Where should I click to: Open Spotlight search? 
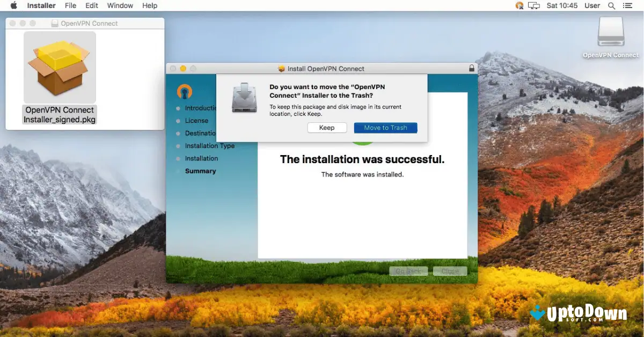(x=612, y=5)
